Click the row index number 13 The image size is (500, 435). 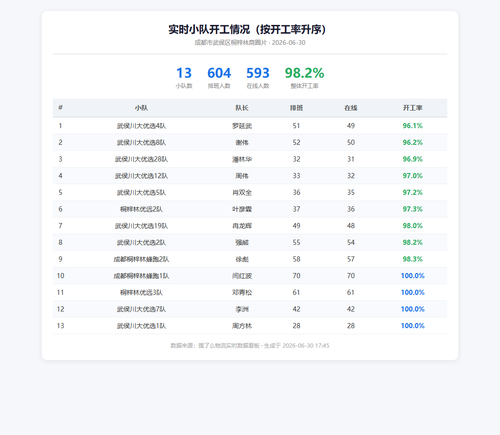click(60, 326)
